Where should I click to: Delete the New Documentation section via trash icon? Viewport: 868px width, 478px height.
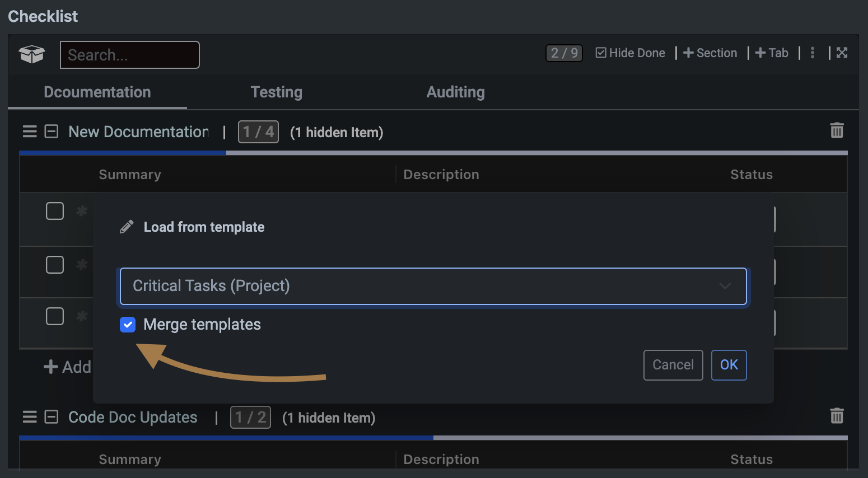(837, 130)
